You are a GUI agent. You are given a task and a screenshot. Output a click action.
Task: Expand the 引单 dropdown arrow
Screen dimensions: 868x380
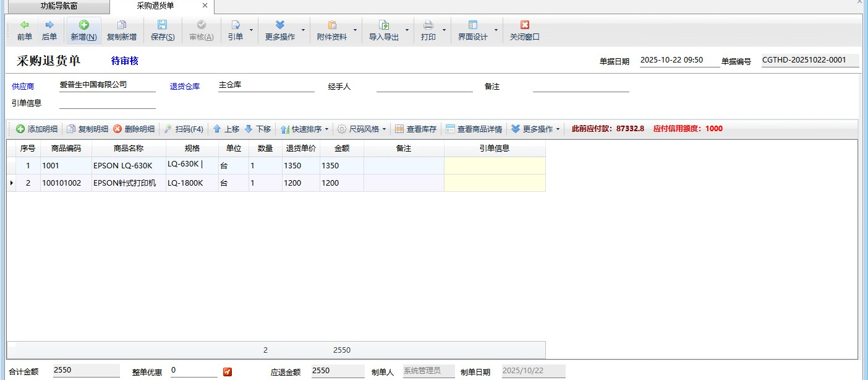coord(251,30)
